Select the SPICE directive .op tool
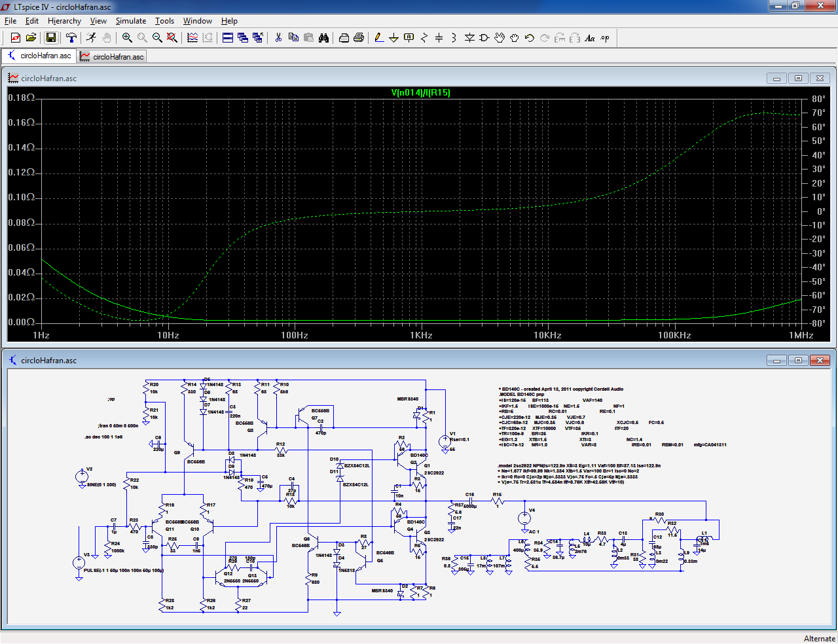The width and height of the screenshot is (838, 644). point(605,38)
